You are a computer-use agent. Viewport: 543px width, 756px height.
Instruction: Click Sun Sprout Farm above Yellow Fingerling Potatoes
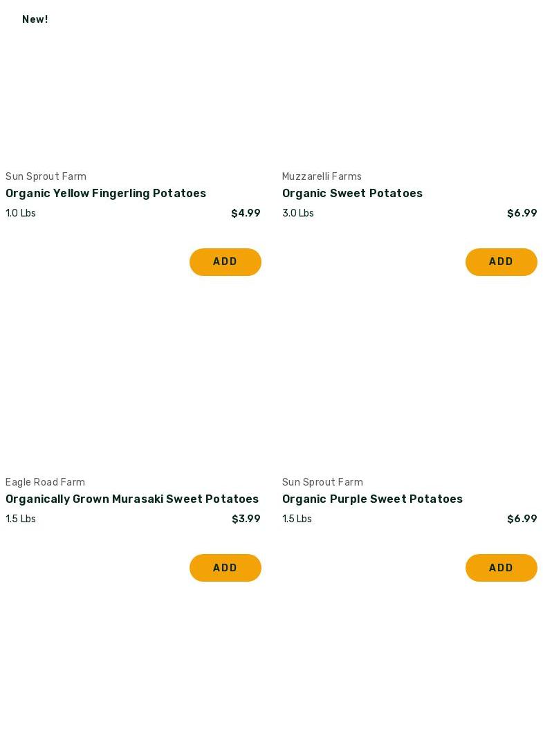click(46, 176)
